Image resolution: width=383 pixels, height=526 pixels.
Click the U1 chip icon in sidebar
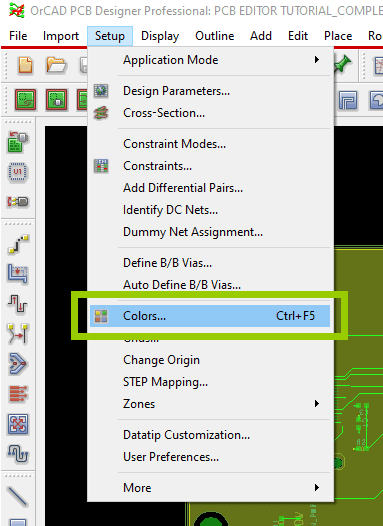click(x=17, y=172)
